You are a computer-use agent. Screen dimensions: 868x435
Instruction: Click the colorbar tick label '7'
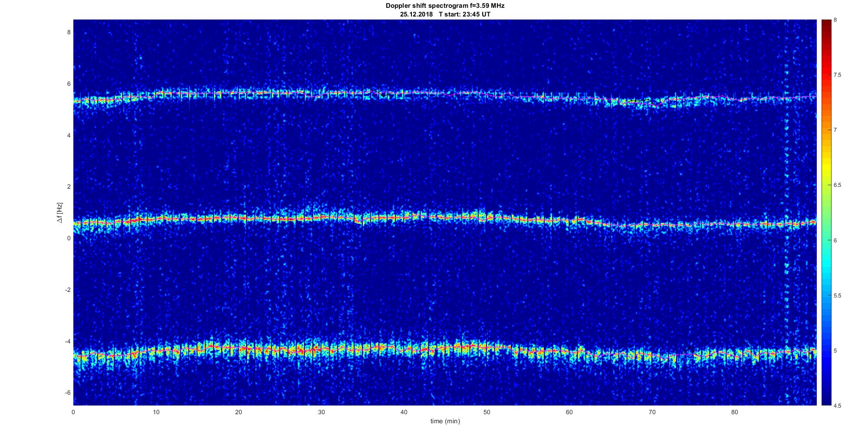[x=835, y=130]
